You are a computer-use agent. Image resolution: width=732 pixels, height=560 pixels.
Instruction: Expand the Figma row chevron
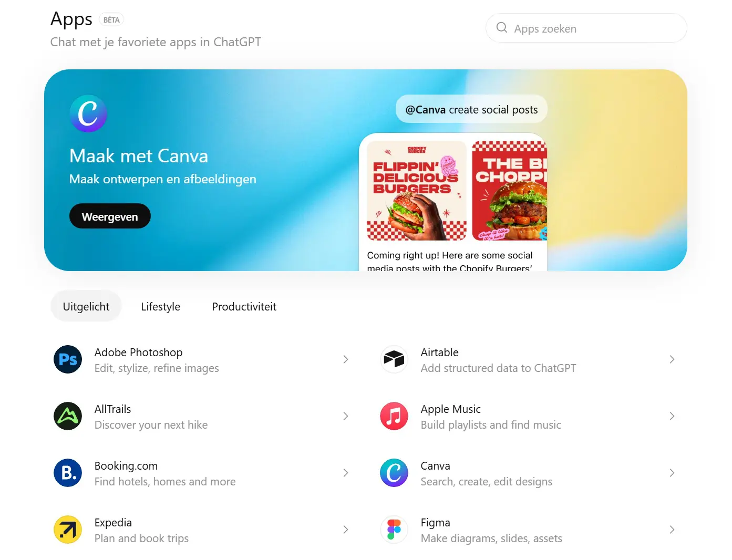point(672,530)
